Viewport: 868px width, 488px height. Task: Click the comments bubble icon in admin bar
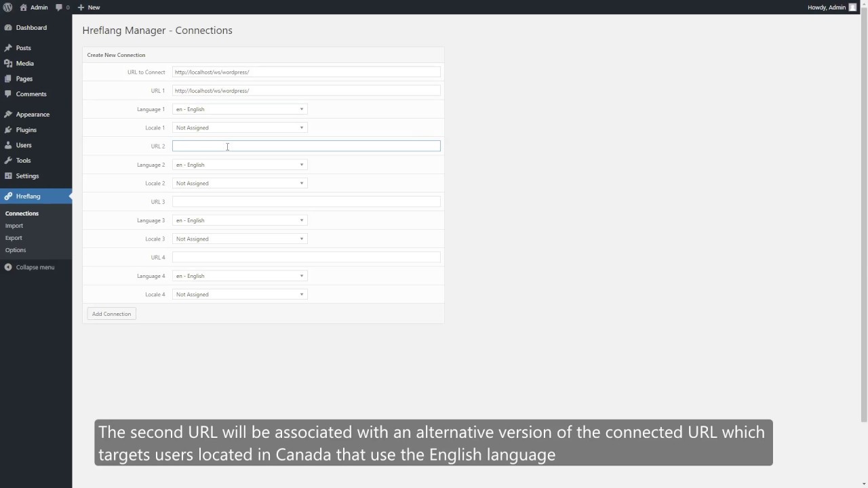click(x=59, y=7)
